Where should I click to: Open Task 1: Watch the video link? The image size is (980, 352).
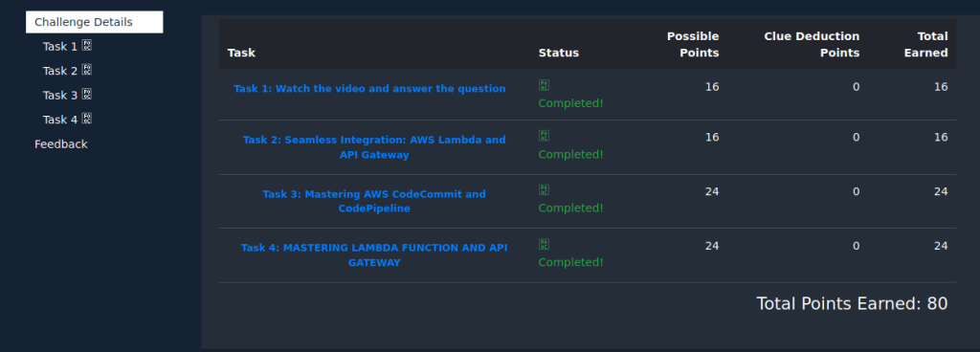pyautogui.click(x=369, y=89)
